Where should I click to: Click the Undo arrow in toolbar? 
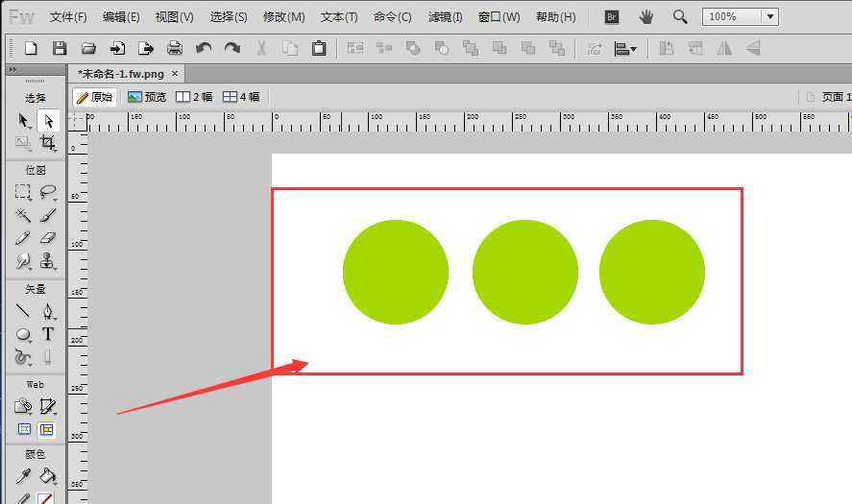203,48
